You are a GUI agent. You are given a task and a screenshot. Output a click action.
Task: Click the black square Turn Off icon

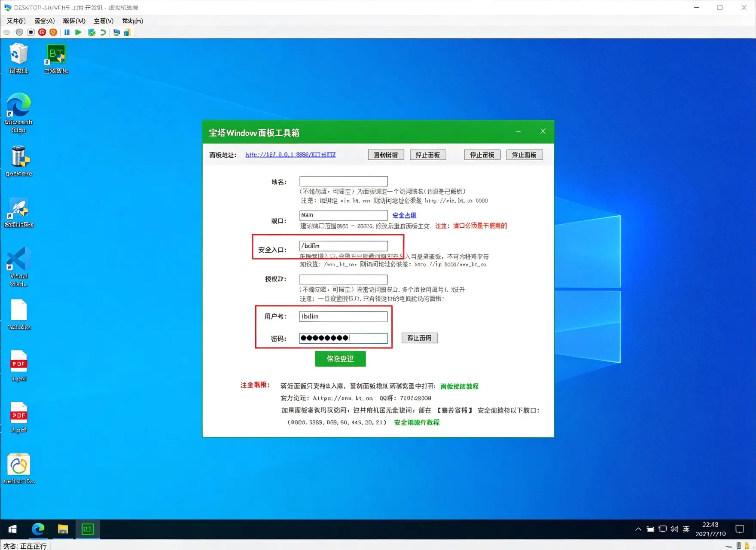tap(30, 32)
